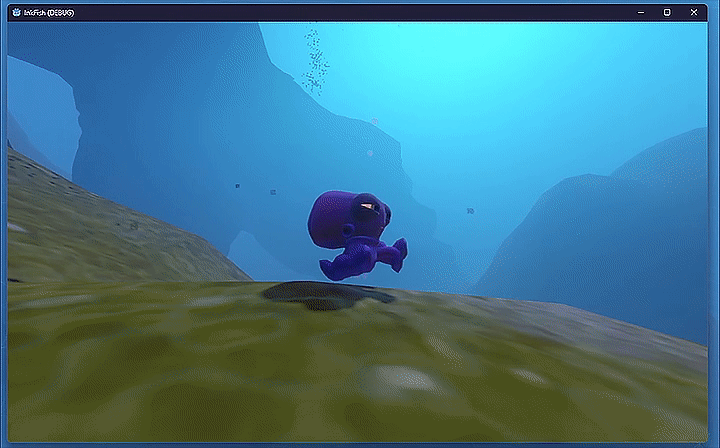Click the upper pink floating bubble
The image size is (720, 448).
pyautogui.click(x=375, y=121)
